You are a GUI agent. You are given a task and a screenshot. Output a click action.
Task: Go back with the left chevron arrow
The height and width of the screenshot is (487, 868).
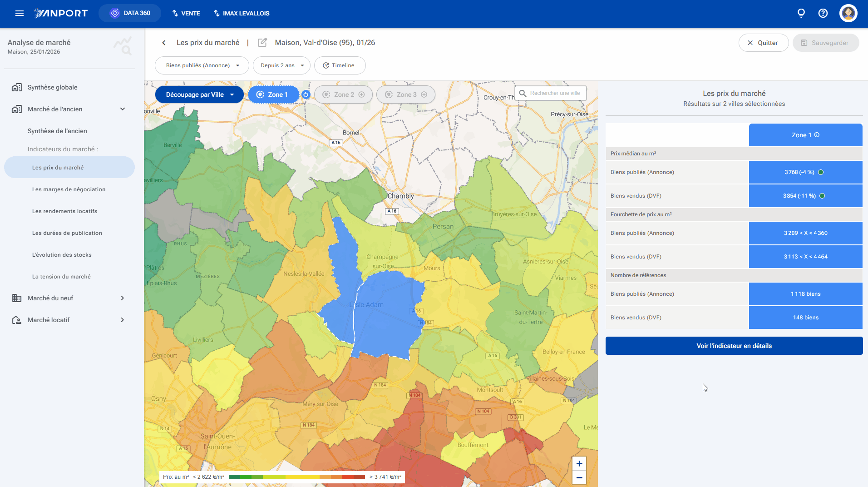[x=164, y=43]
